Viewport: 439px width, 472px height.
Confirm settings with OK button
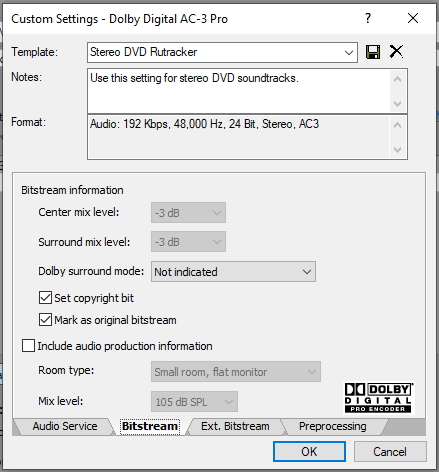tap(309, 452)
